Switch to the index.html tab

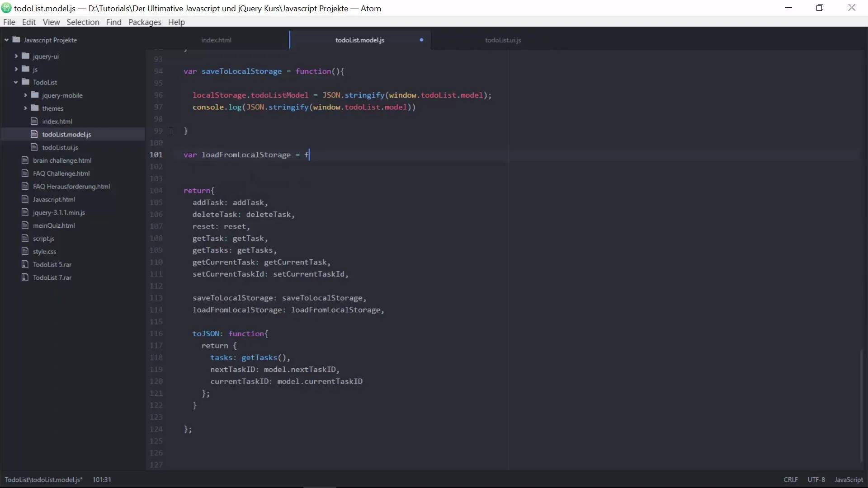tap(216, 40)
